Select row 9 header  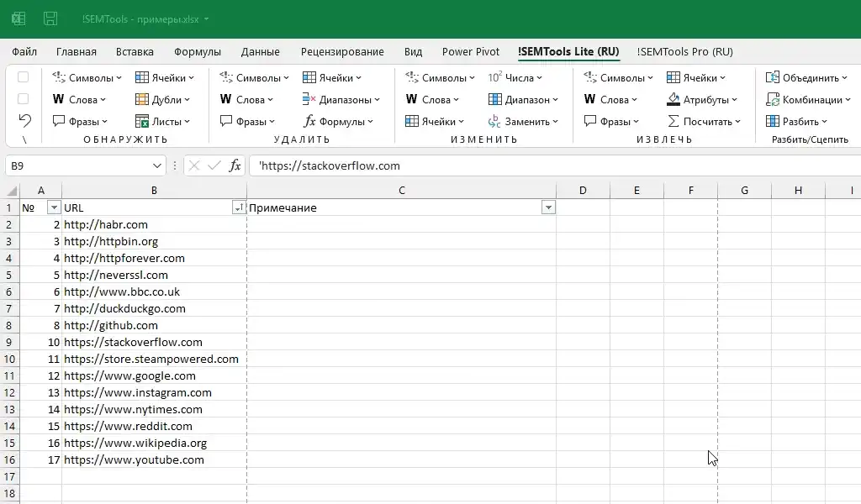pyautogui.click(x=9, y=342)
